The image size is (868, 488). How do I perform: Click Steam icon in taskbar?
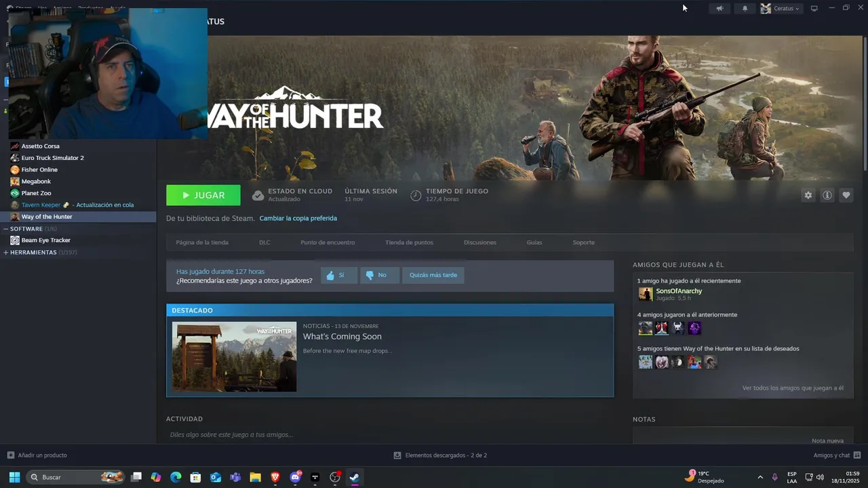(355, 477)
